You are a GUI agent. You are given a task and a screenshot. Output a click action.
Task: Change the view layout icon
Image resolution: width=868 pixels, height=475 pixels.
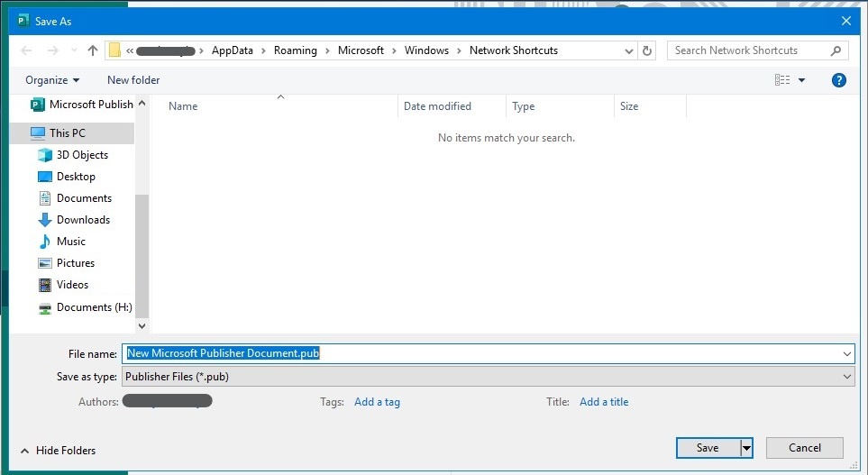tap(782, 80)
